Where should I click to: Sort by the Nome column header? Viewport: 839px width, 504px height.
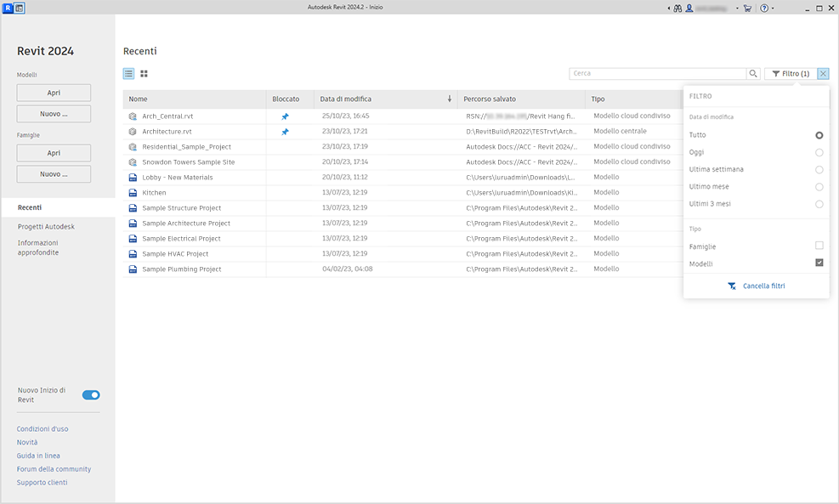(x=194, y=99)
